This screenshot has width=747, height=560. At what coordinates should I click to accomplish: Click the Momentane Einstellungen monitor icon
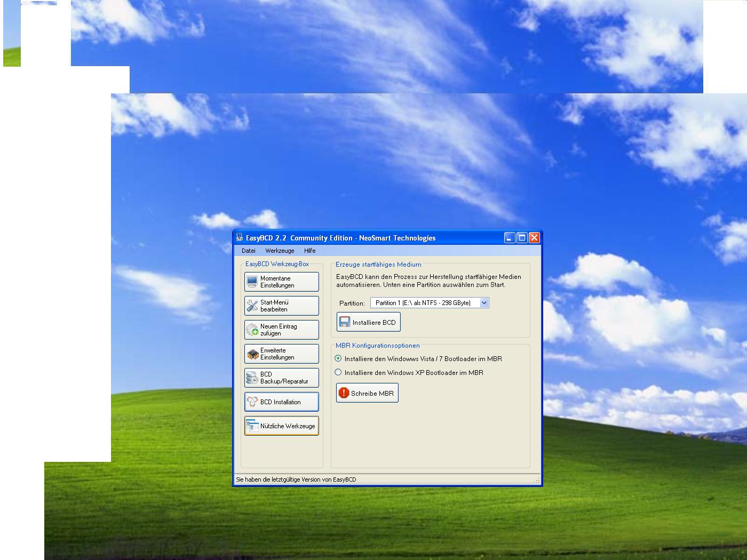[x=252, y=282]
